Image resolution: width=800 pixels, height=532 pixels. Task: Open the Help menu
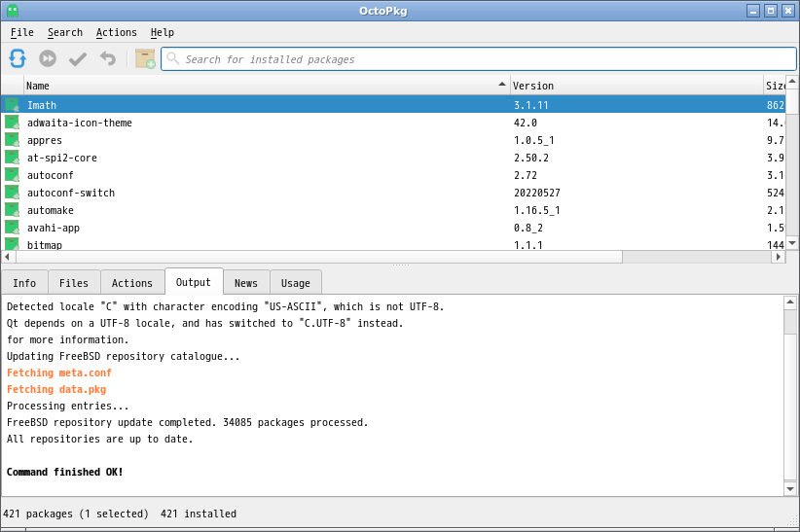tap(163, 32)
